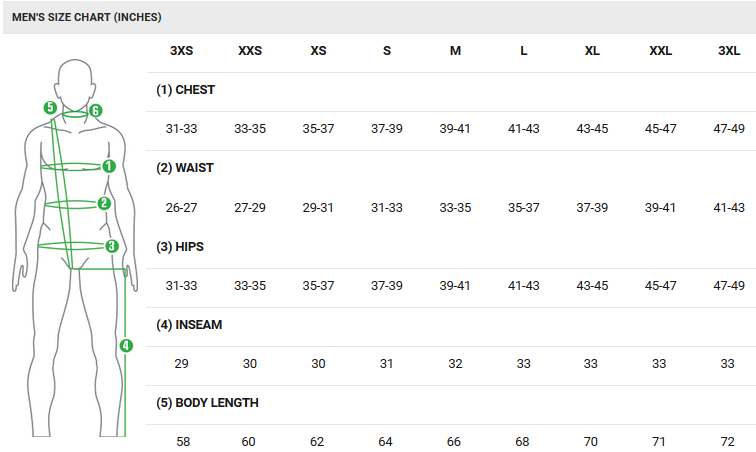This screenshot has height=452, width=756.
Task: Select the (3) HIPS row label
Action: point(180,246)
